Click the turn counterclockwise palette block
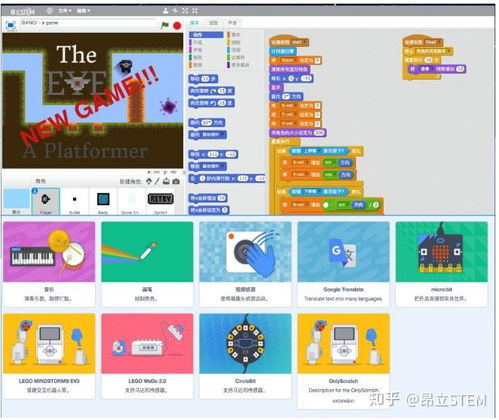499x420 pixels. 212,103
